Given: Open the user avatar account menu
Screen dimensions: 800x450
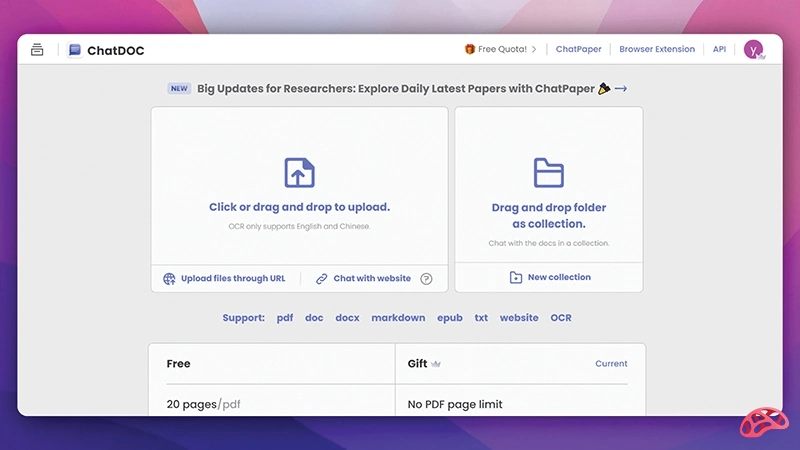Looking at the screenshot, I should (x=753, y=49).
